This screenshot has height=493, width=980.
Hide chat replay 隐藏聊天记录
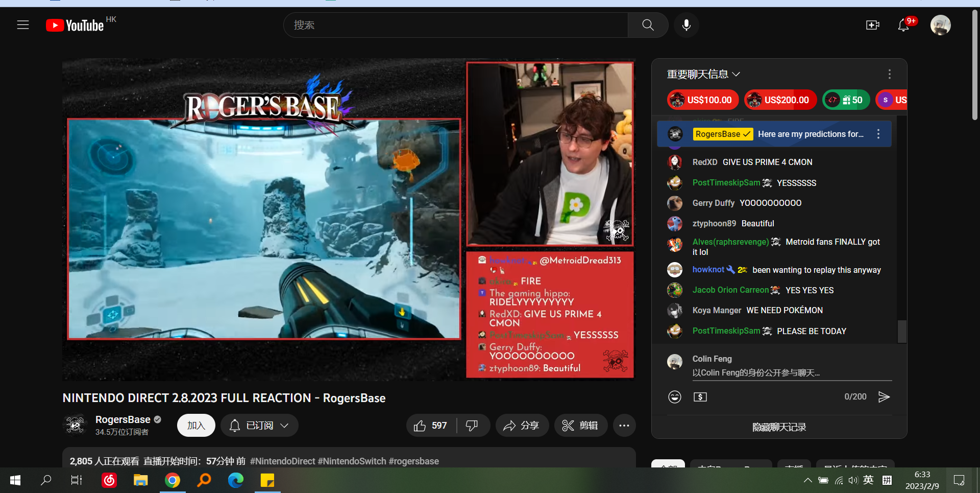[x=779, y=427]
